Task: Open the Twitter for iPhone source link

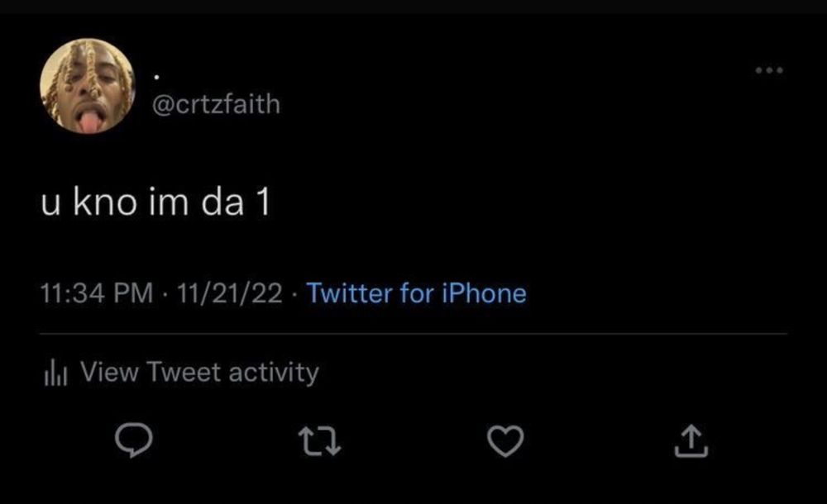Action: 417,293
